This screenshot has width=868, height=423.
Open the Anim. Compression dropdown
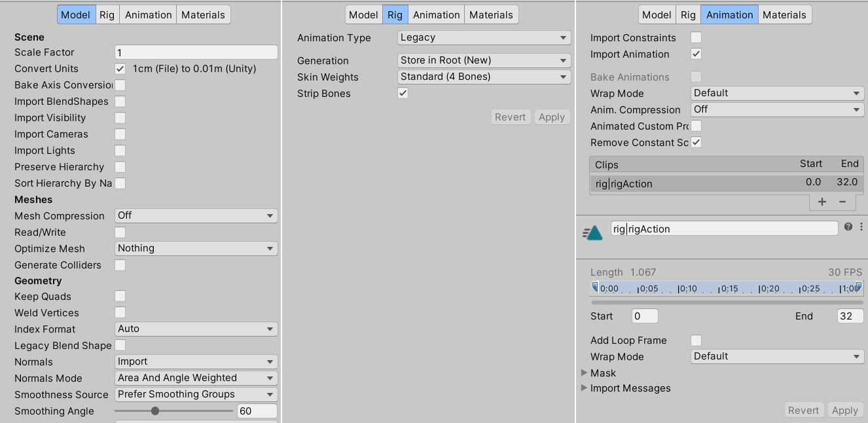(776, 109)
